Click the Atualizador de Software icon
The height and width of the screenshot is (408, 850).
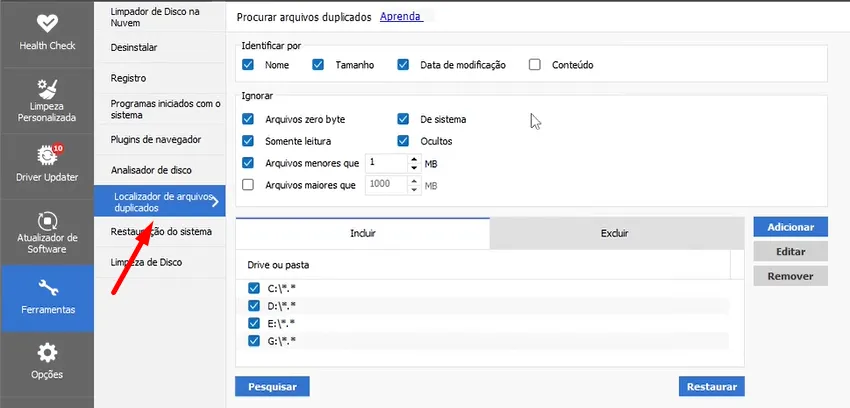47,220
